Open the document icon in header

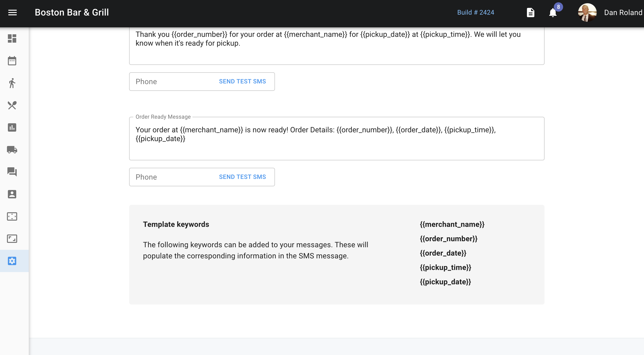point(530,13)
